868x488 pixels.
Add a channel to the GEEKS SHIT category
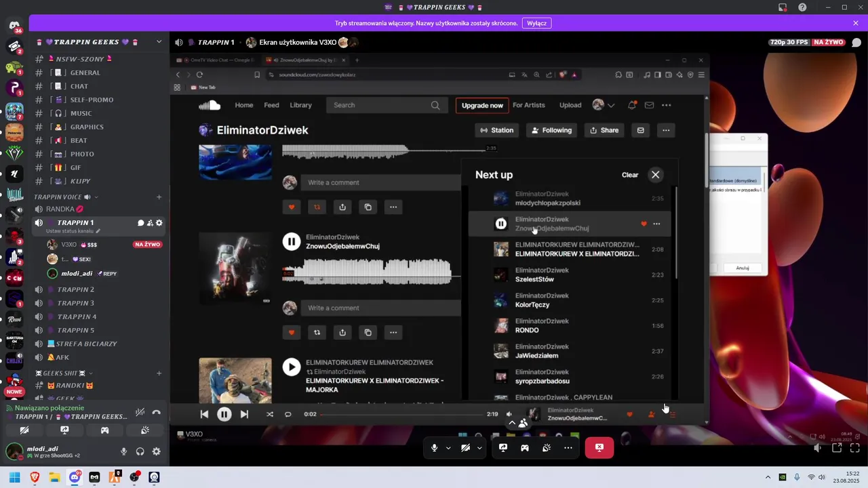click(159, 373)
